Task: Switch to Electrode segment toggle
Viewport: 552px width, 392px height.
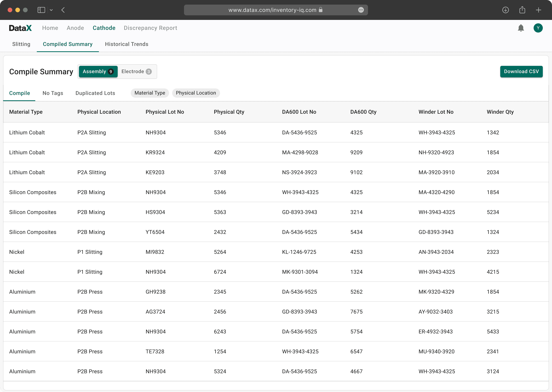Action: coord(136,71)
